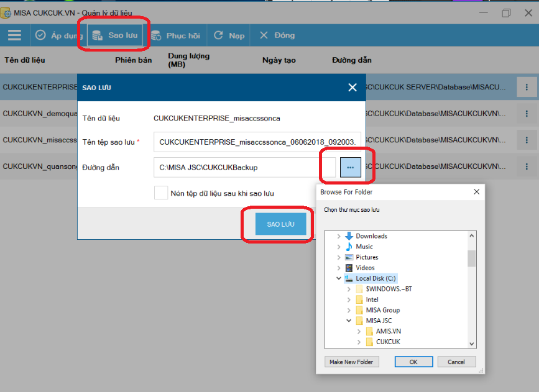Screen dimensions: 539x392
Task: Click scroll up arrow in folder tree
Action: point(472,235)
